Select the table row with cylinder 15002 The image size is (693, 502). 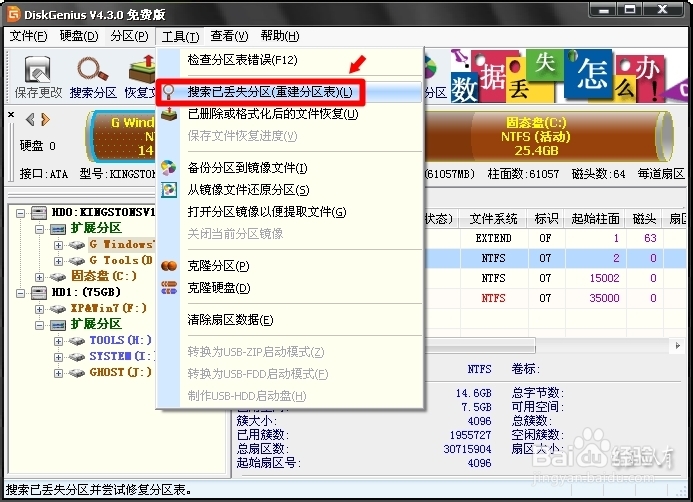point(555,278)
